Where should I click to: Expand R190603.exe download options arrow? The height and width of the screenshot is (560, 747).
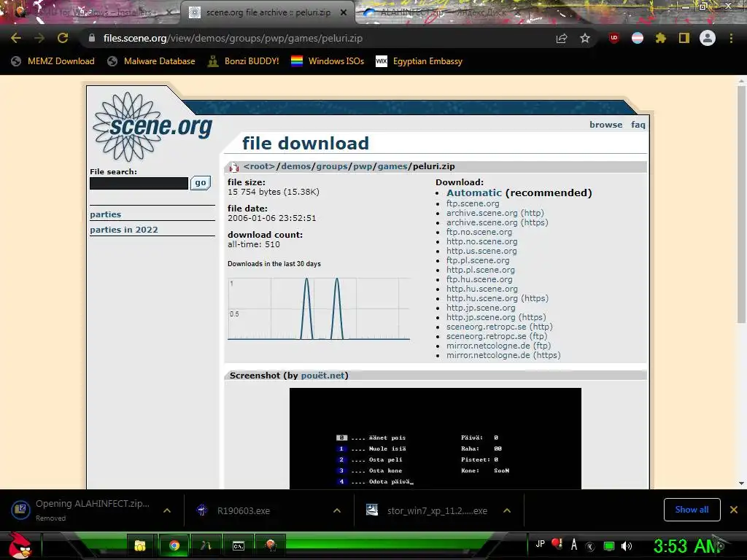[337, 510]
